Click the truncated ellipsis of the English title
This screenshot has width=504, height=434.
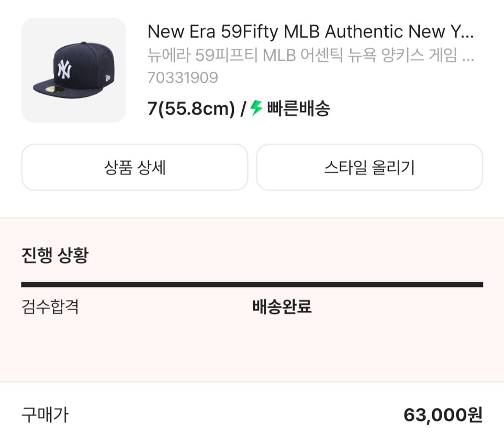(x=466, y=32)
